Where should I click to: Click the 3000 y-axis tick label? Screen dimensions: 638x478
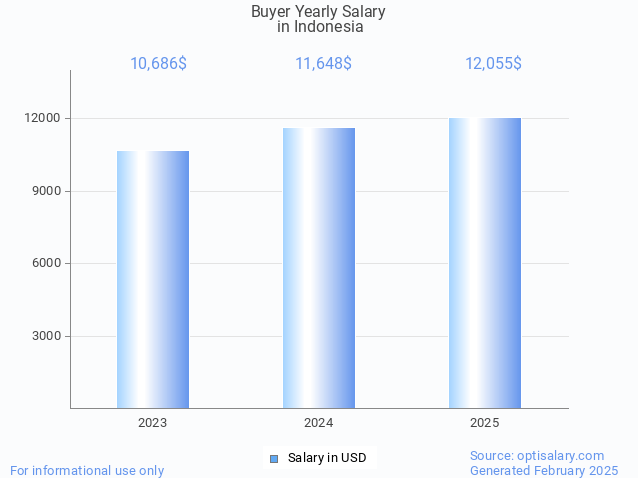coord(45,336)
